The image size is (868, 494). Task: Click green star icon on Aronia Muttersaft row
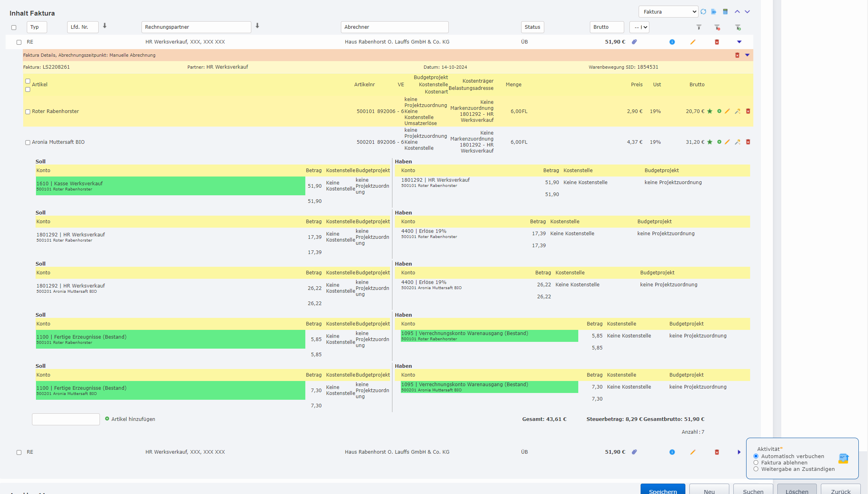710,142
